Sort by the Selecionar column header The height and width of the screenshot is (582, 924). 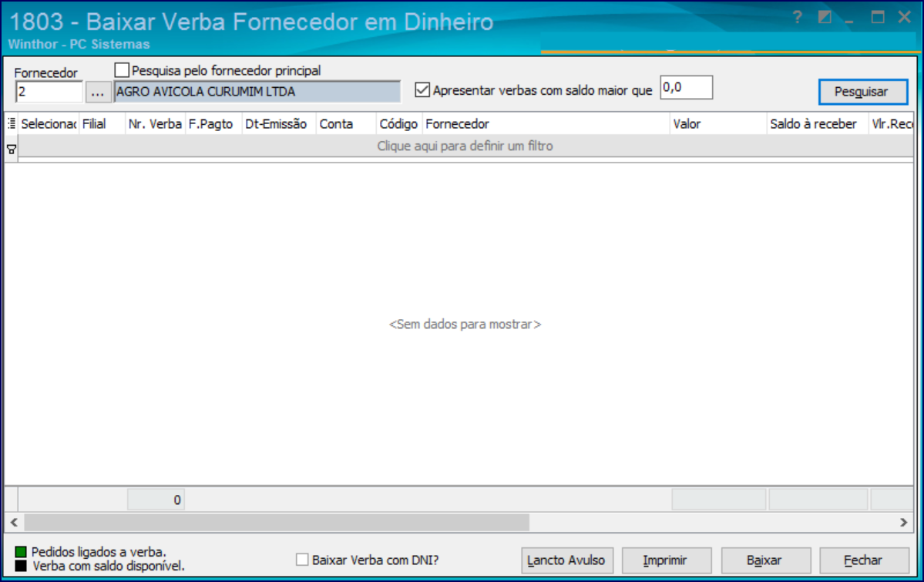[x=49, y=124]
